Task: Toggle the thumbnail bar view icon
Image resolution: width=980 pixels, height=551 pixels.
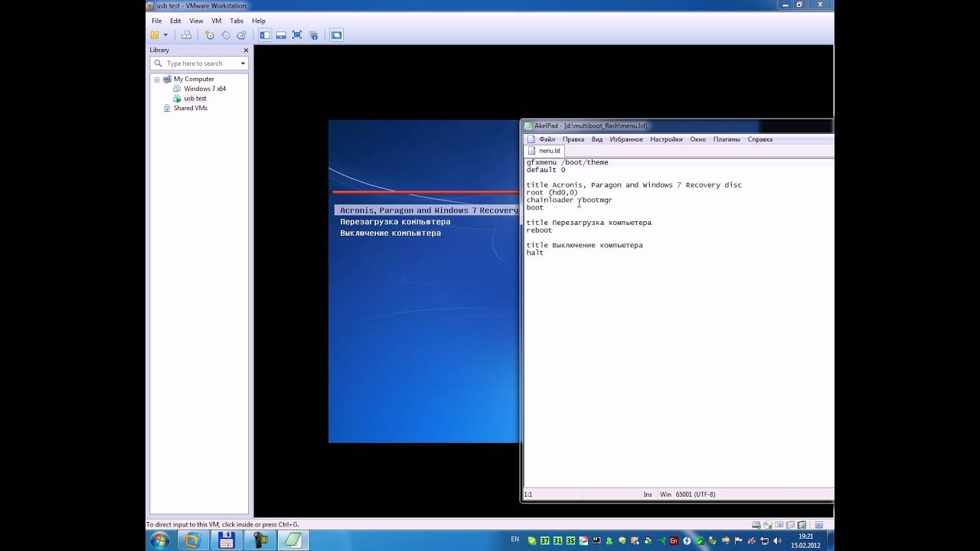Action: (281, 35)
